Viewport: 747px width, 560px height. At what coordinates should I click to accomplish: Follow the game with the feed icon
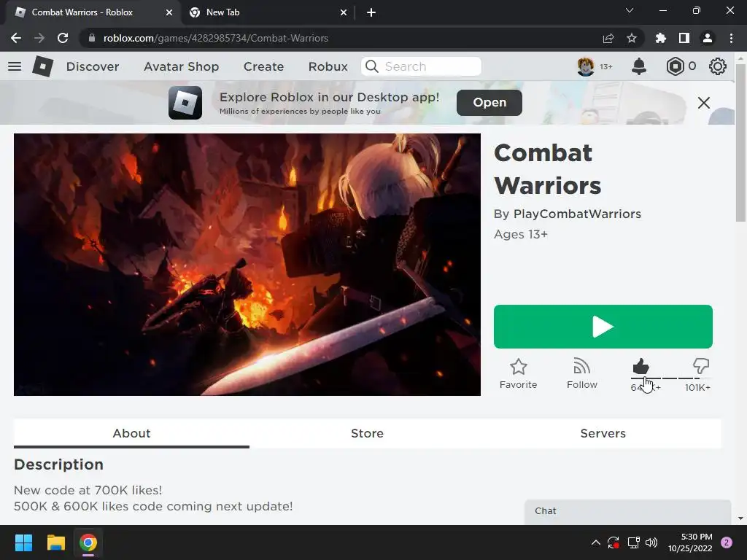[x=581, y=367]
